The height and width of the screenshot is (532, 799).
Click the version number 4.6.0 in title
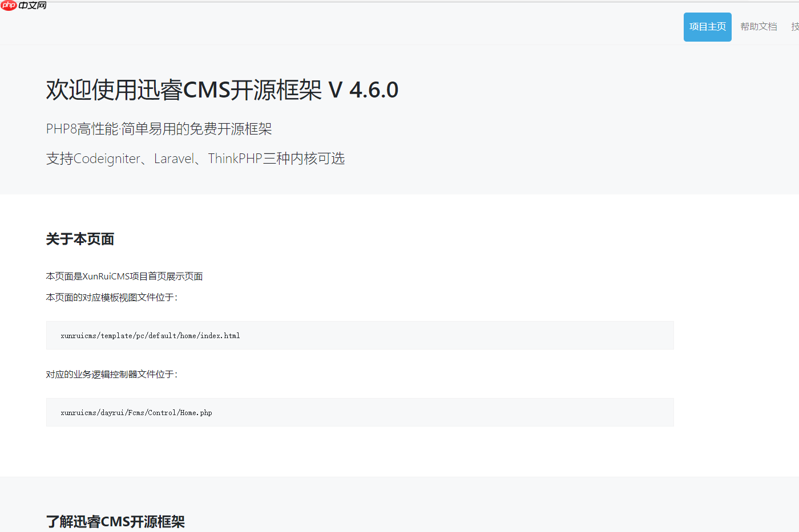coord(374,90)
